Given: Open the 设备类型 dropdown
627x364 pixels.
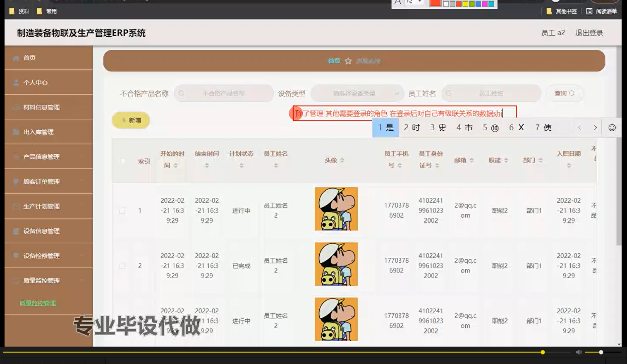Looking at the screenshot, I should tap(357, 93).
